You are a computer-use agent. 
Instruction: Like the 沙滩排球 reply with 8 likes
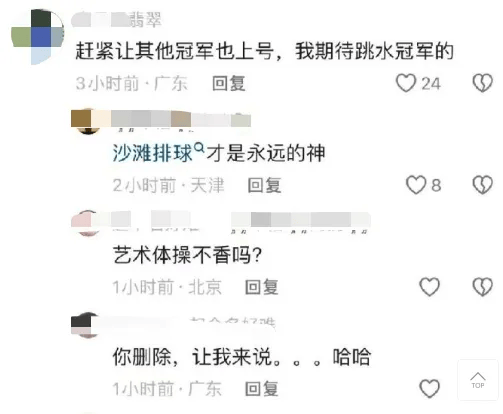(x=416, y=185)
